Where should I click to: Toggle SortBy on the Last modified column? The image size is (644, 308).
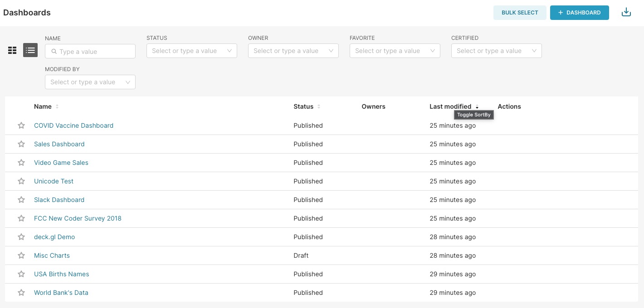tap(477, 107)
